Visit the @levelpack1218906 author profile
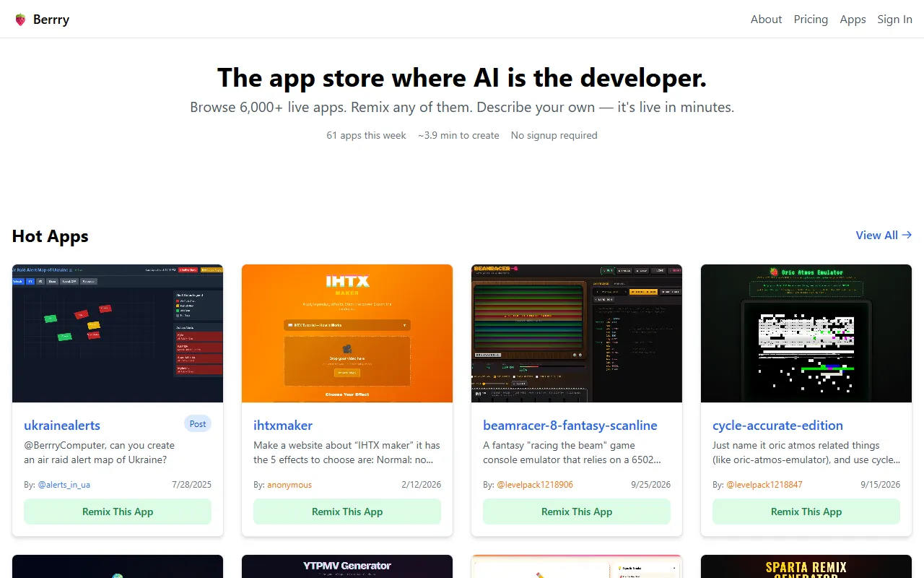This screenshot has height=578, width=924. tap(535, 485)
